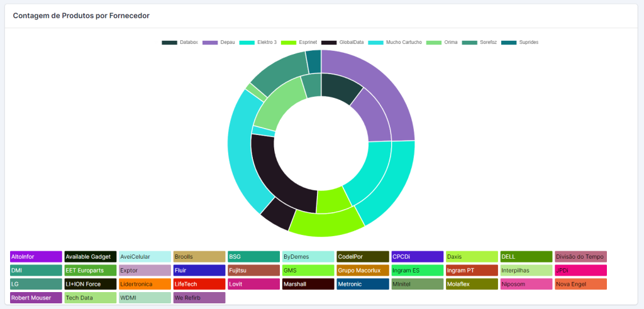
Task: Toggle the Databox legend item
Action: click(x=180, y=42)
